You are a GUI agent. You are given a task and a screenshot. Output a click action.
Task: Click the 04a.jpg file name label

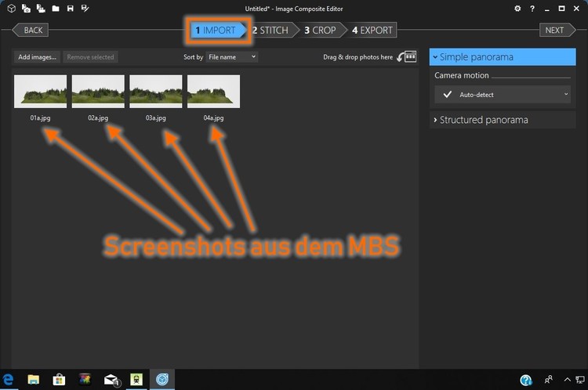click(213, 118)
